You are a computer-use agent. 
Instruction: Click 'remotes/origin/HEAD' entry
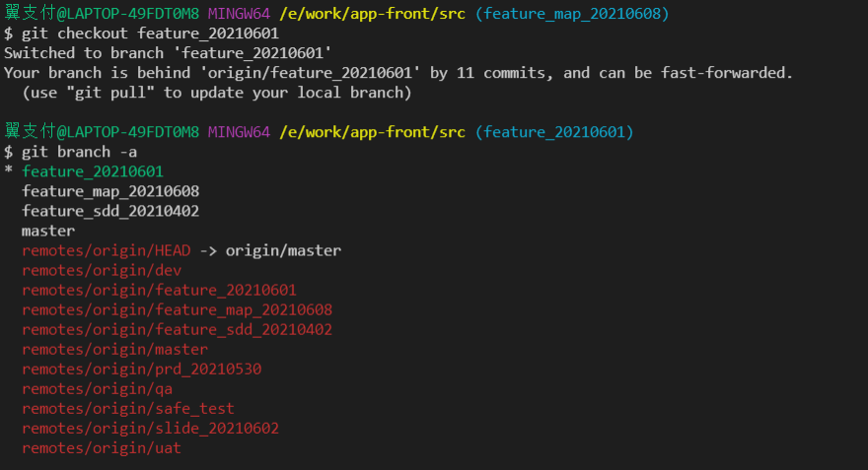pos(106,250)
